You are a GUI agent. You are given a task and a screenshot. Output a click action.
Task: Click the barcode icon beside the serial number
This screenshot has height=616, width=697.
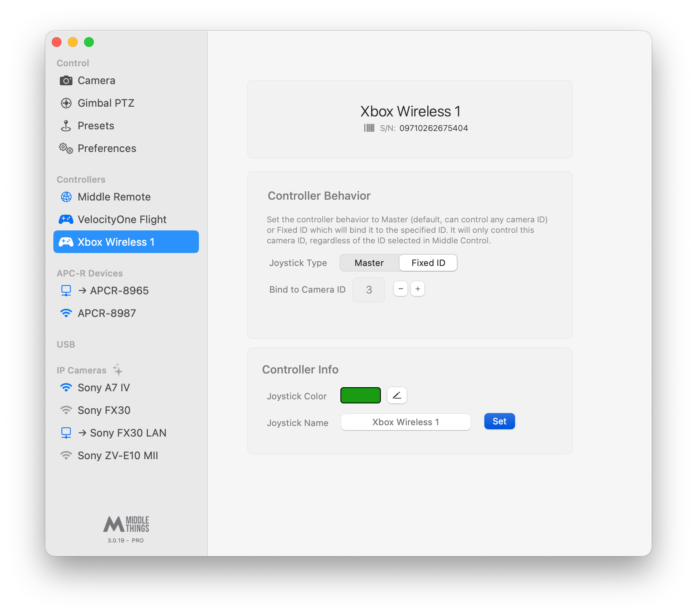pyautogui.click(x=369, y=128)
